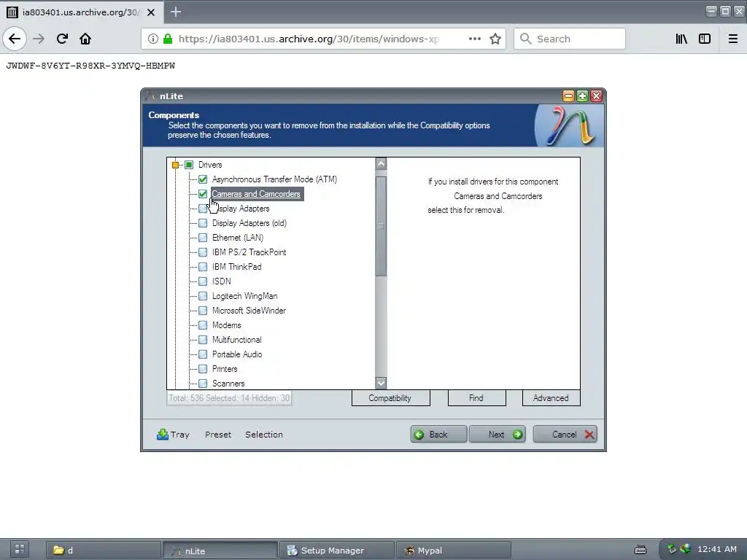Click the Tray download icon

click(163, 435)
